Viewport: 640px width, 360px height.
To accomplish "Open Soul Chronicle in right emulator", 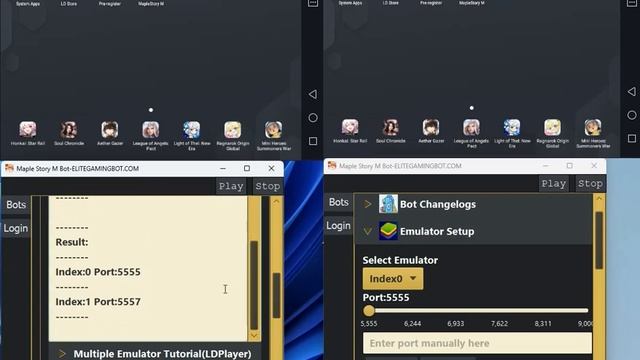I will pyautogui.click(x=391, y=127).
